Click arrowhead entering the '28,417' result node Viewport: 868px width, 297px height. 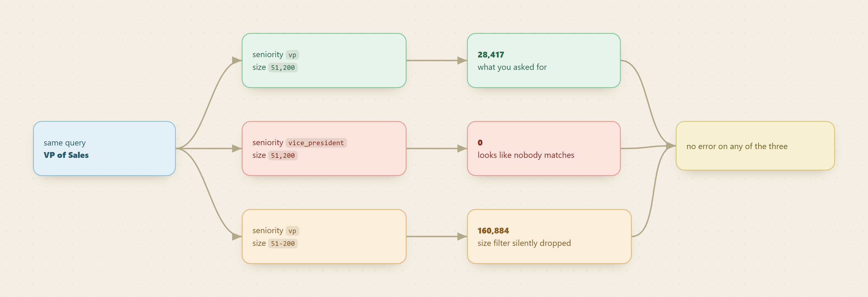(x=462, y=61)
